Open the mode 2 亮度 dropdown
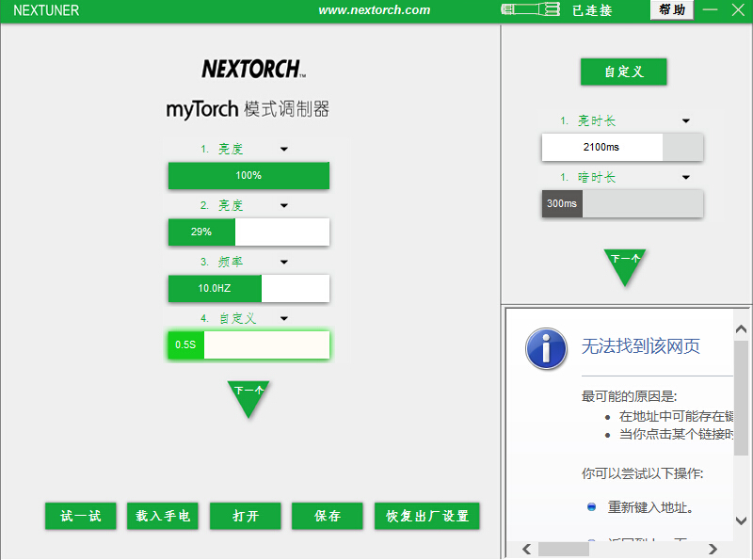The width and height of the screenshot is (753, 560). coord(284,205)
